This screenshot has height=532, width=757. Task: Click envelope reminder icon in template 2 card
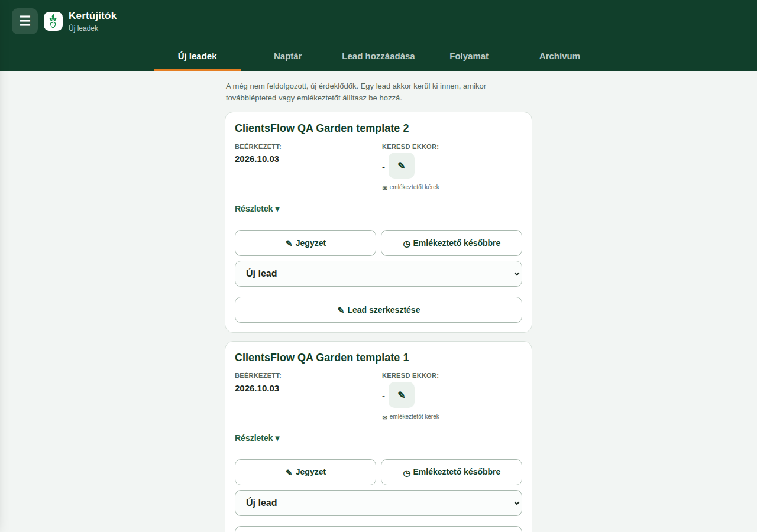385,187
